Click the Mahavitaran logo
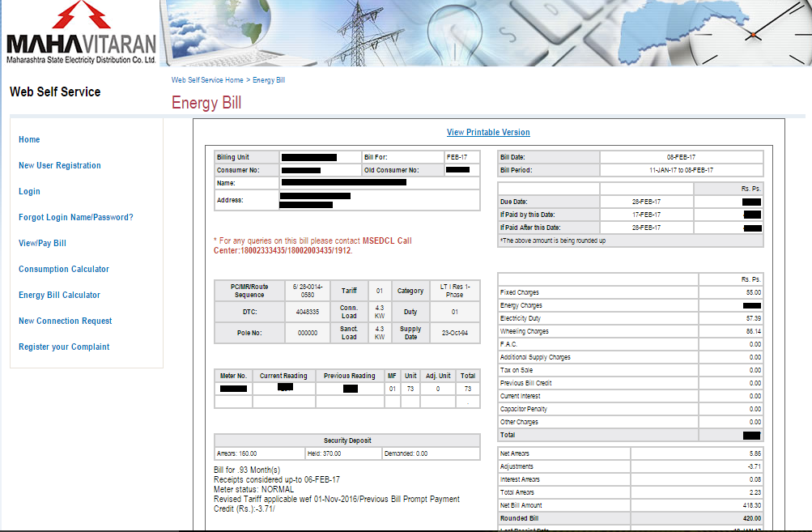The height and width of the screenshot is (532, 812). [x=79, y=36]
